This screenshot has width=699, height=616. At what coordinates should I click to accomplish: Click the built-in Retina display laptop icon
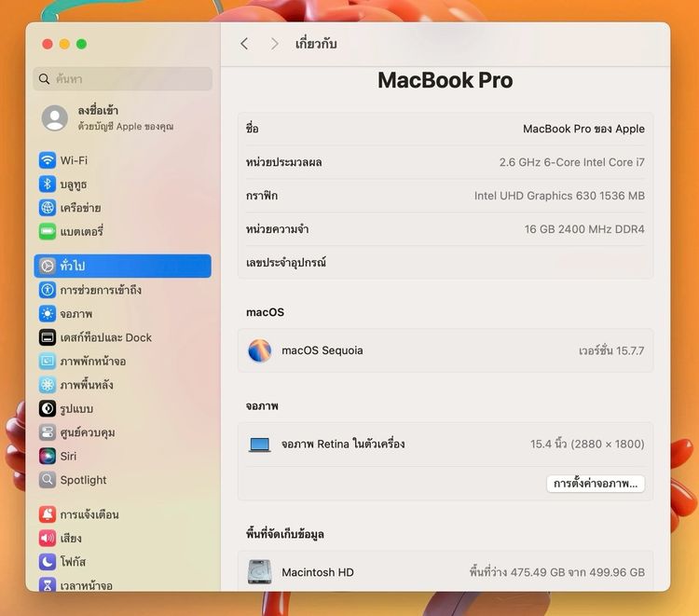click(259, 445)
